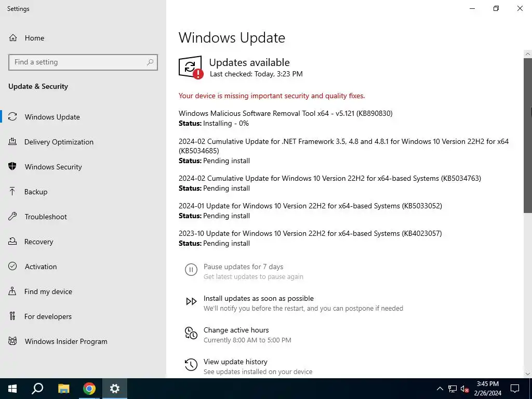Click the Find a setting field
Image resolution: width=532 pixels, height=399 pixels.
[x=83, y=62]
